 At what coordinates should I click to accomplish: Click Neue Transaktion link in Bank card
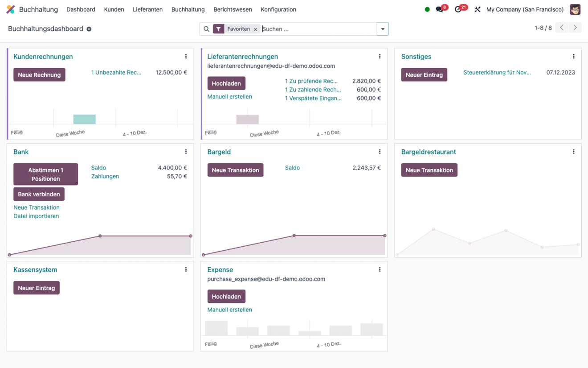click(37, 207)
